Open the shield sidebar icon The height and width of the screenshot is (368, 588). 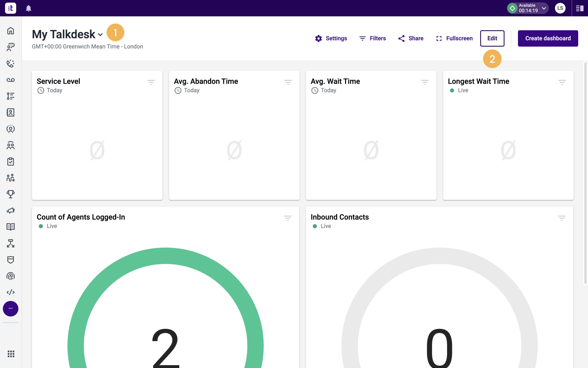pos(10,260)
